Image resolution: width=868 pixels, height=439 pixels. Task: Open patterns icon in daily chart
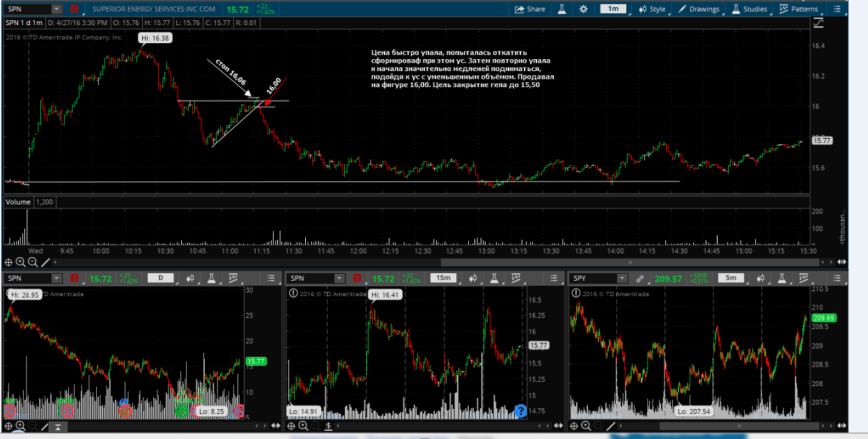point(235,279)
